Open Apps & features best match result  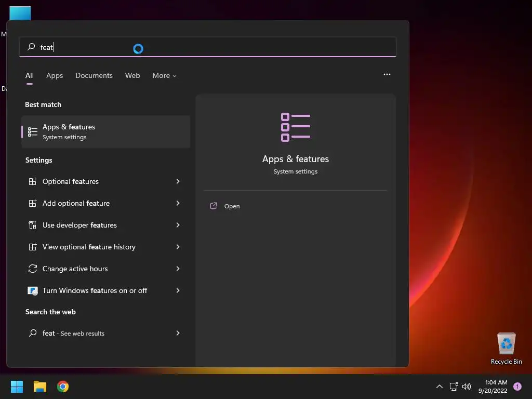point(106,131)
